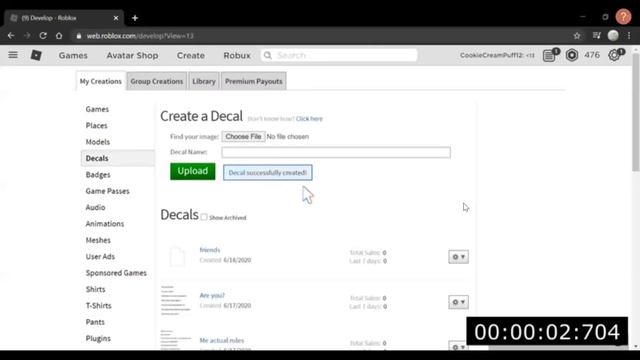Select T-Shirts in the left sidebar
Image resolution: width=640 pixels, height=360 pixels.
(x=98, y=305)
